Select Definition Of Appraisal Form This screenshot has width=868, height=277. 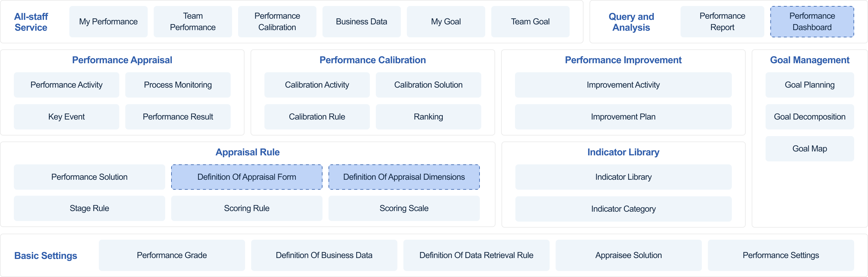coord(247,177)
